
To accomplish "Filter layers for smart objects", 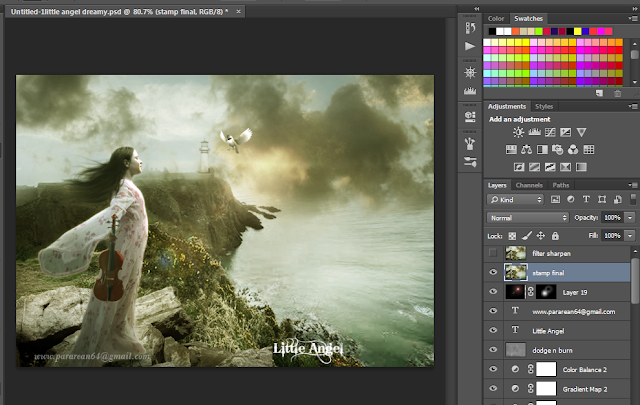I will click(x=618, y=199).
